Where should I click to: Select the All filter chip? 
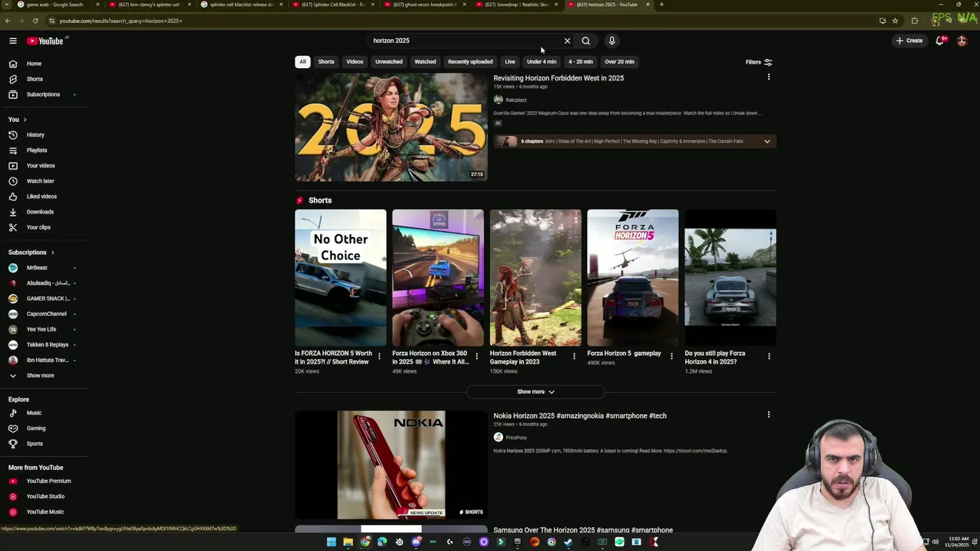(302, 62)
